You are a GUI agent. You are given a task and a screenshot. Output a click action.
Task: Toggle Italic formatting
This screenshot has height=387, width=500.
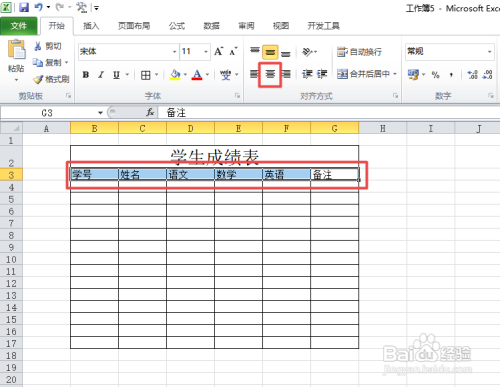coord(101,75)
